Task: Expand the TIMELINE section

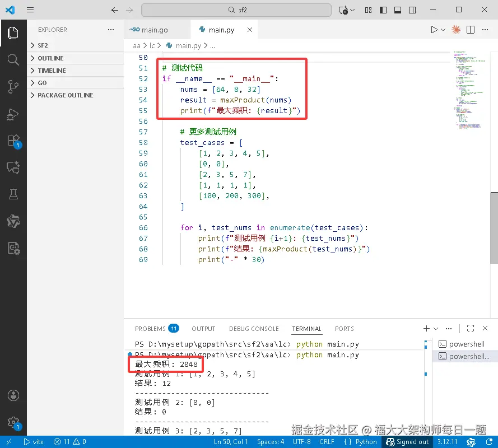Action: (75, 71)
